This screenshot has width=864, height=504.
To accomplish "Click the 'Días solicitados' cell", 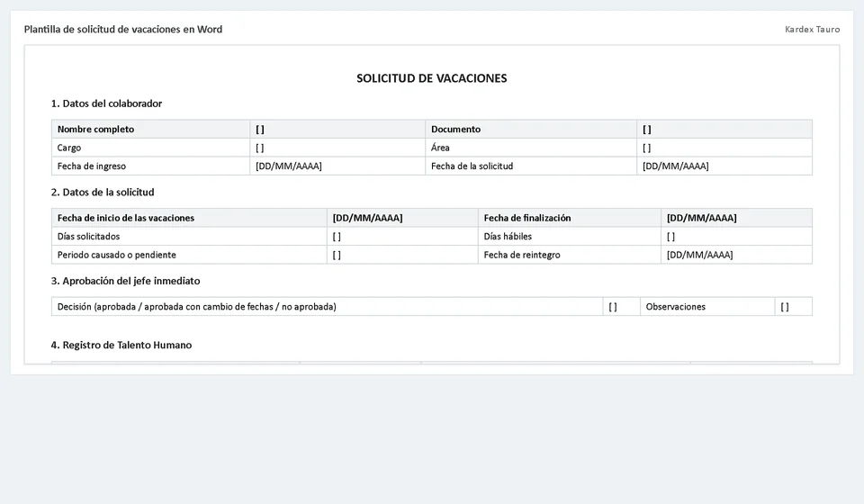I will 189,237.
